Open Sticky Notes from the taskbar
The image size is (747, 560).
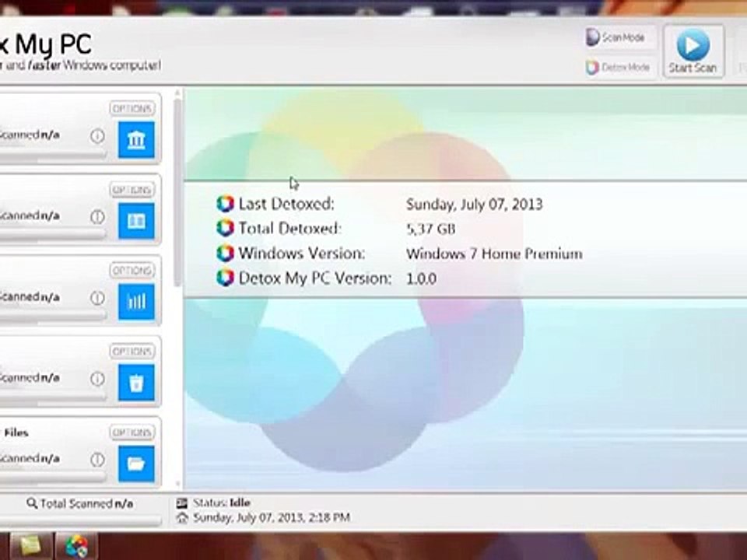point(30,546)
